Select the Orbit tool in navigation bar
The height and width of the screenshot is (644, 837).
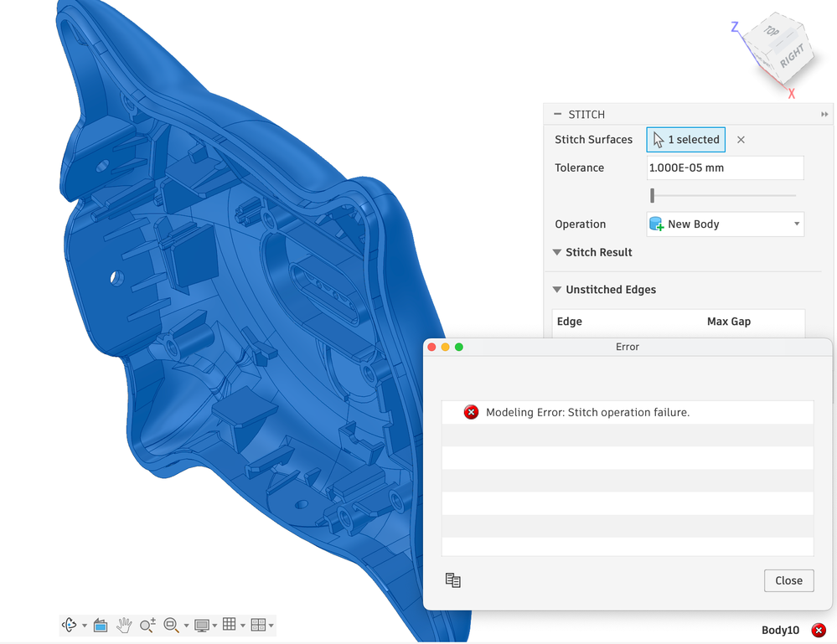pos(70,625)
